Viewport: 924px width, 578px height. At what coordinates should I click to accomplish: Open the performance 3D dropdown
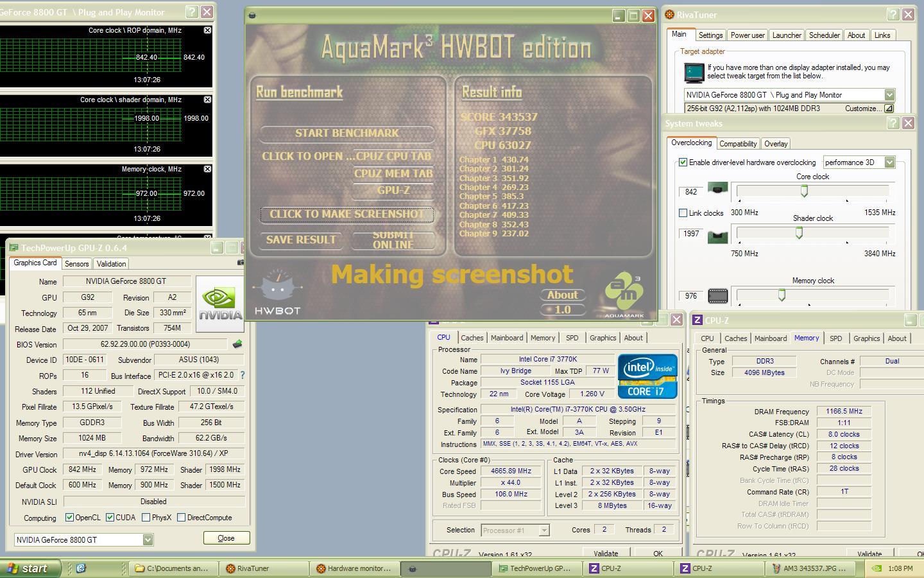(x=889, y=162)
